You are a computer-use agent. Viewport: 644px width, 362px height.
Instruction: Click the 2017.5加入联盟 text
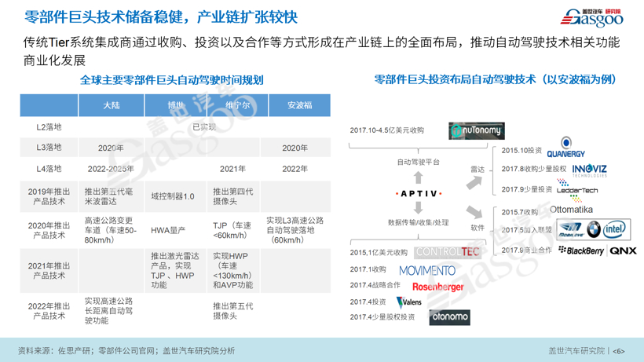(526, 230)
